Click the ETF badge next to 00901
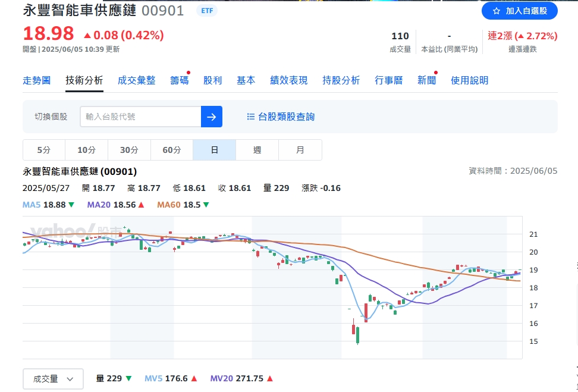 (207, 11)
